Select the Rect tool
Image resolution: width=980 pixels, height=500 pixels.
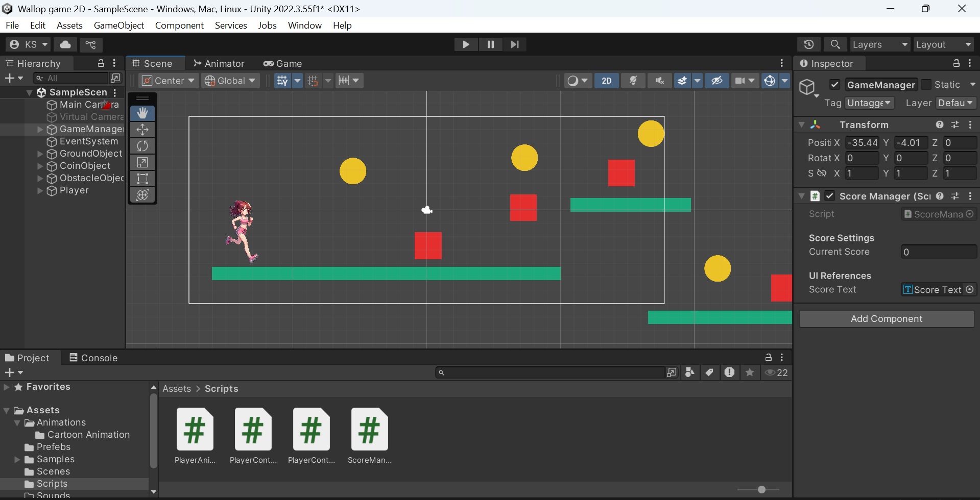(x=142, y=179)
